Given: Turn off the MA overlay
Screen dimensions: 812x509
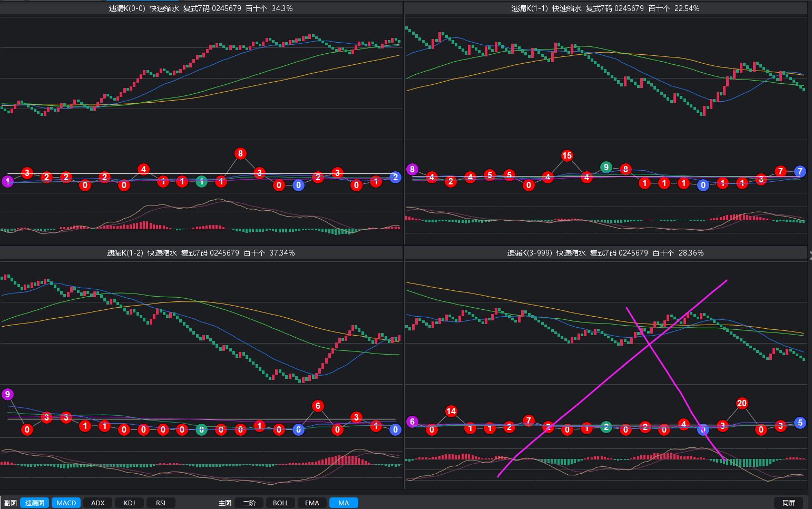Looking at the screenshot, I should point(344,503).
